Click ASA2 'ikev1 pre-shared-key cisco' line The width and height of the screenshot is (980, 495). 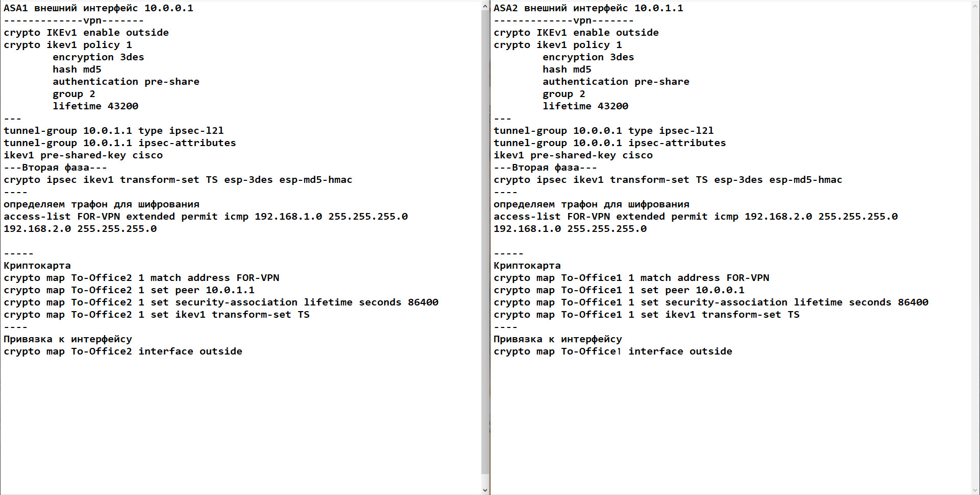(573, 155)
